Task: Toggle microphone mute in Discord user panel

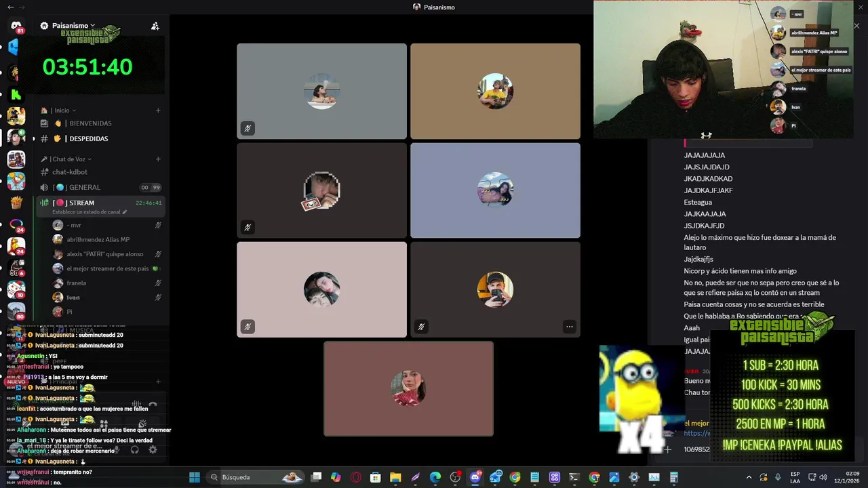Action: (117, 449)
